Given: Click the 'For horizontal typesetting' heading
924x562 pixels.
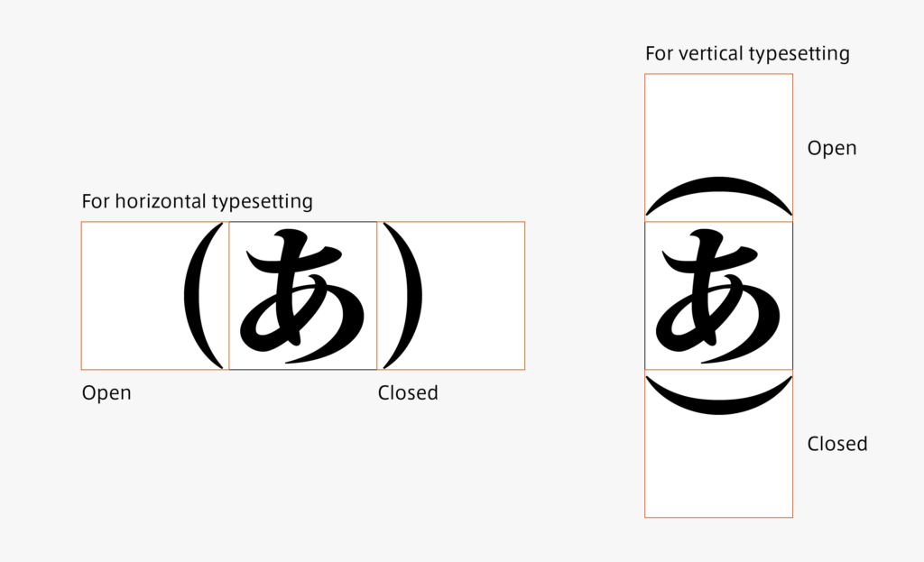Looking at the screenshot, I should coord(198,201).
